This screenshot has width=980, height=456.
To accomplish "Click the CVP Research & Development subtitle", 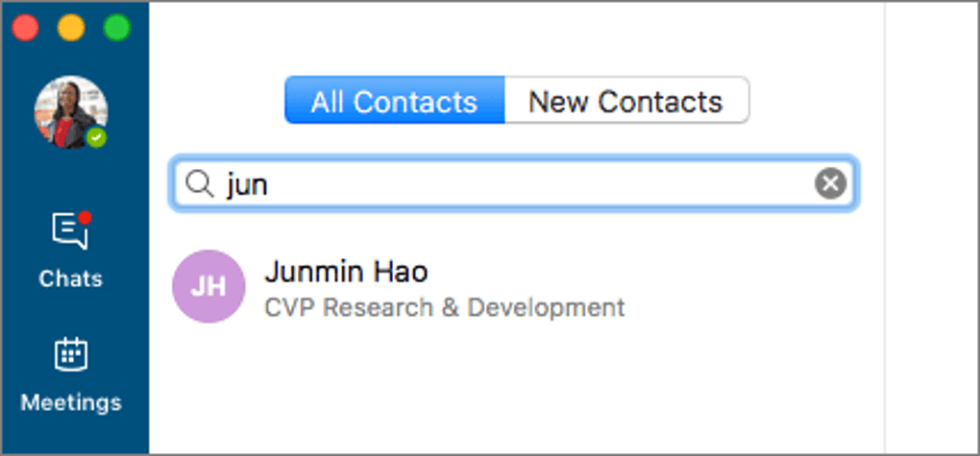I will (445, 308).
